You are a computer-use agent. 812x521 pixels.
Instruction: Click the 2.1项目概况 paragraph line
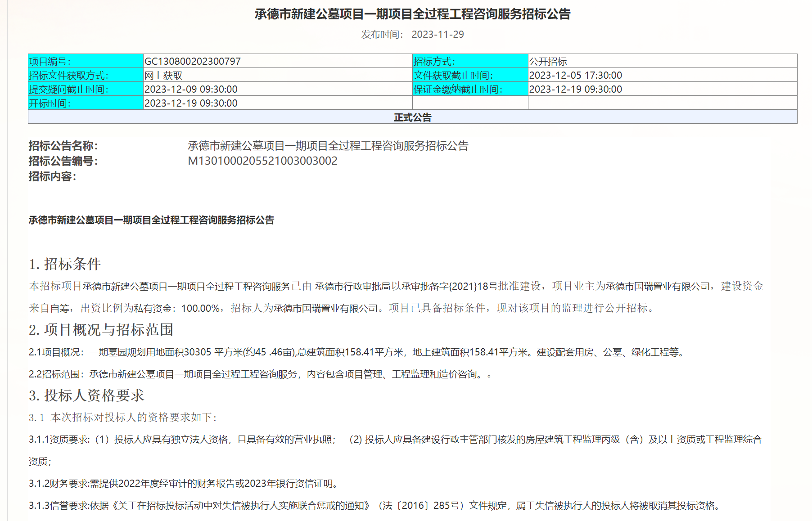tap(357, 352)
